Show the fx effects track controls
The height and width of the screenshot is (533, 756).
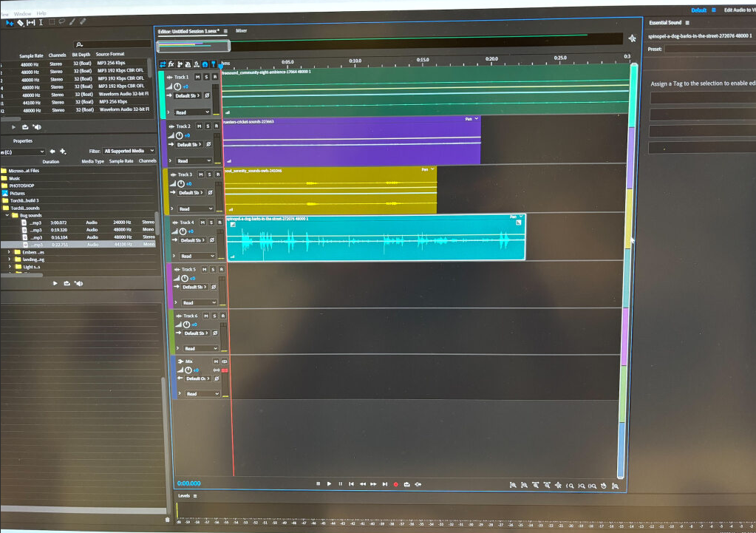[x=171, y=64]
